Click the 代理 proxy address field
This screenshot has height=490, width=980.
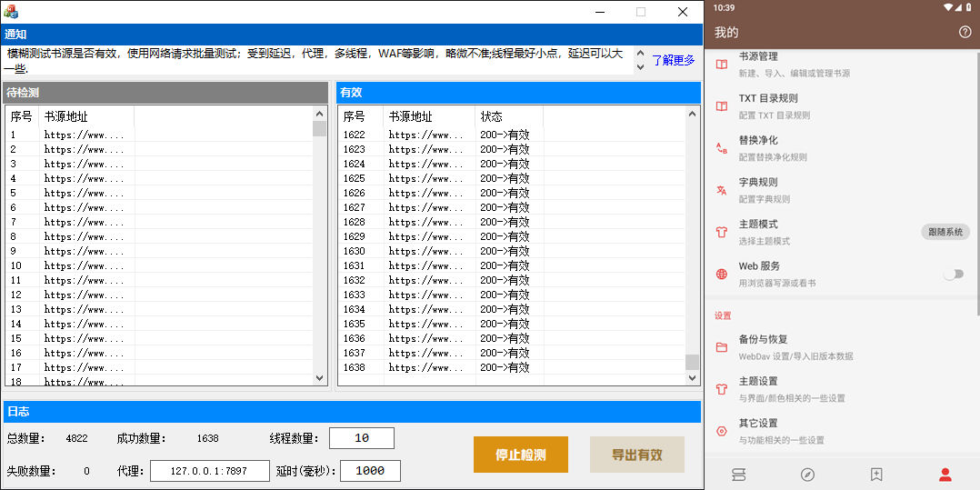point(209,471)
